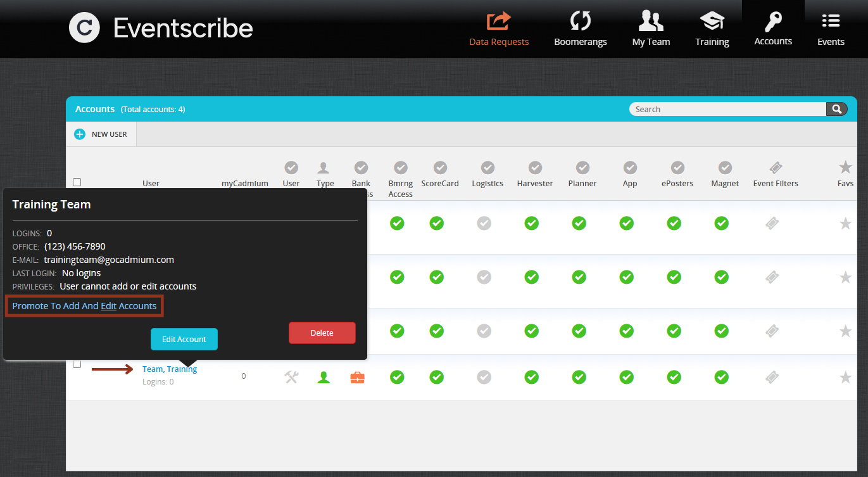The image size is (868, 477).
Task: Click the Magnet header check icon
Action: pos(725,167)
